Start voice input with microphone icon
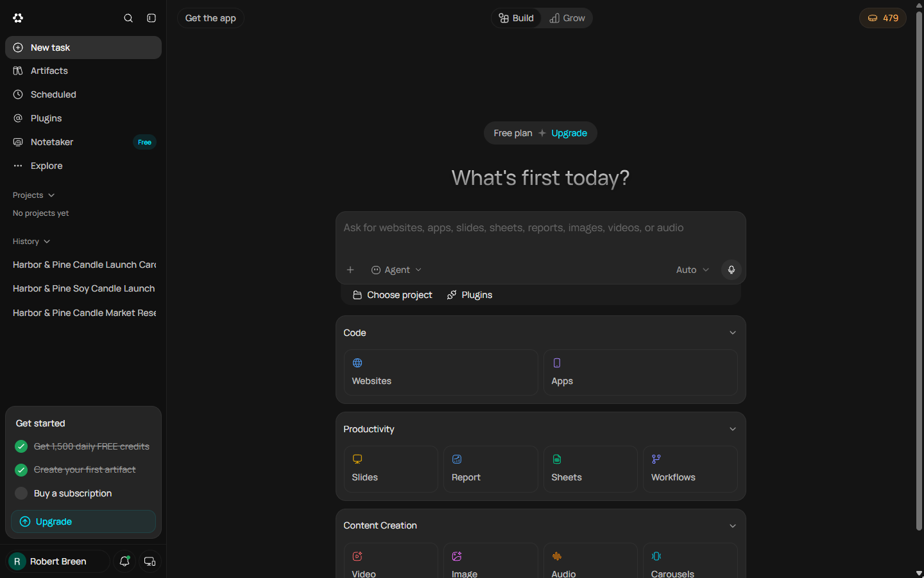This screenshot has height=578, width=924. pyautogui.click(x=731, y=270)
